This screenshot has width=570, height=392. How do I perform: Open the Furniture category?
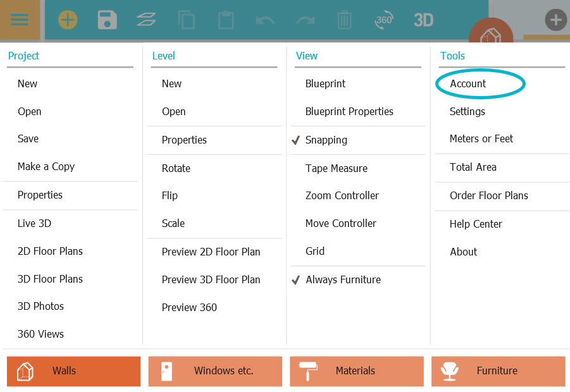click(x=498, y=371)
